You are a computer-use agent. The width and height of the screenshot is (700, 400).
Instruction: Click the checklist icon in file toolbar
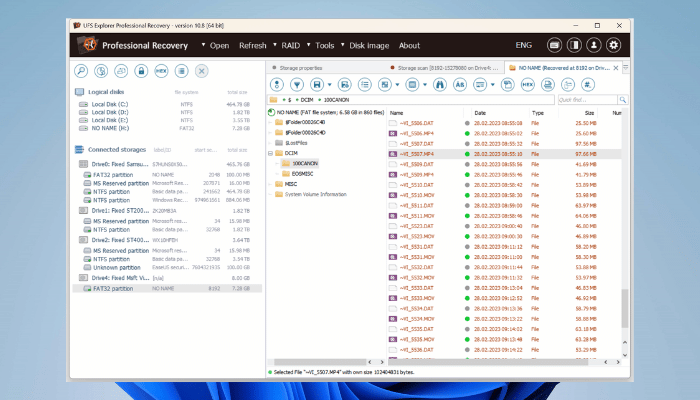pyautogui.click(x=365, y=84)
